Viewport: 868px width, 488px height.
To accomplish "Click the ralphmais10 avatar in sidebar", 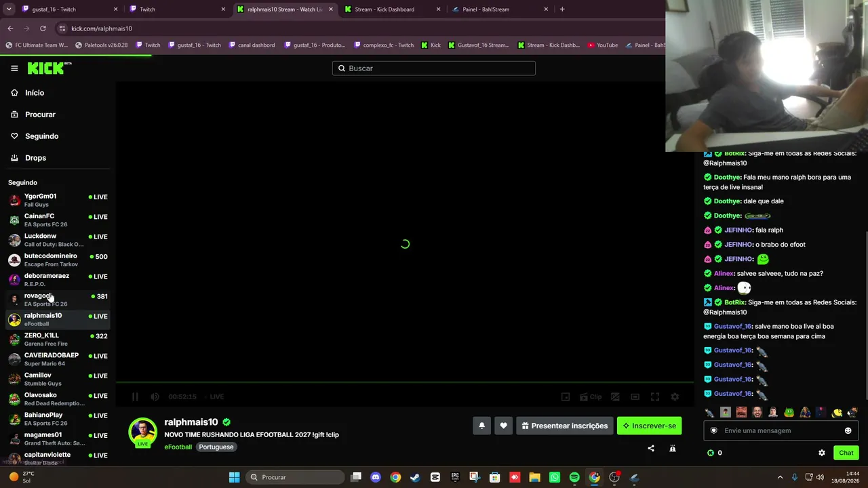I will pos(14,319).
